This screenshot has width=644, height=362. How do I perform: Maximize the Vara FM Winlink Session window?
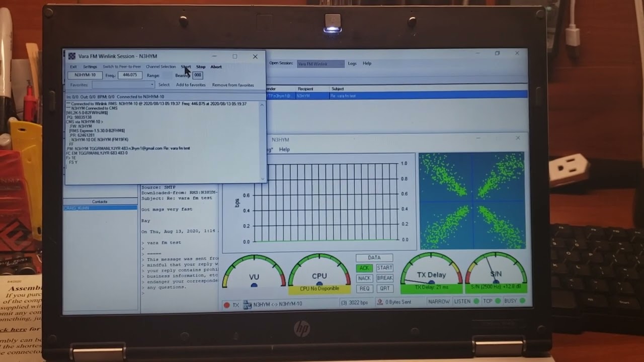click(234, 56)
